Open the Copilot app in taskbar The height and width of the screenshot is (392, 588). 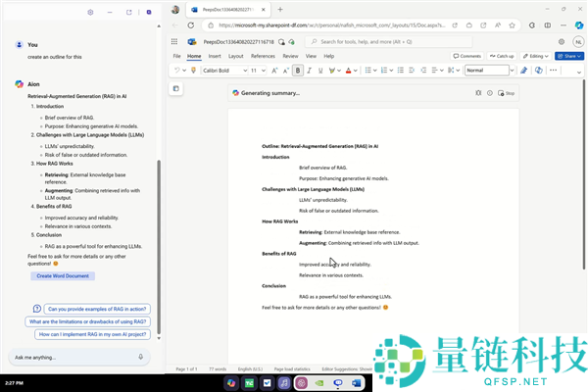(231, 383)
